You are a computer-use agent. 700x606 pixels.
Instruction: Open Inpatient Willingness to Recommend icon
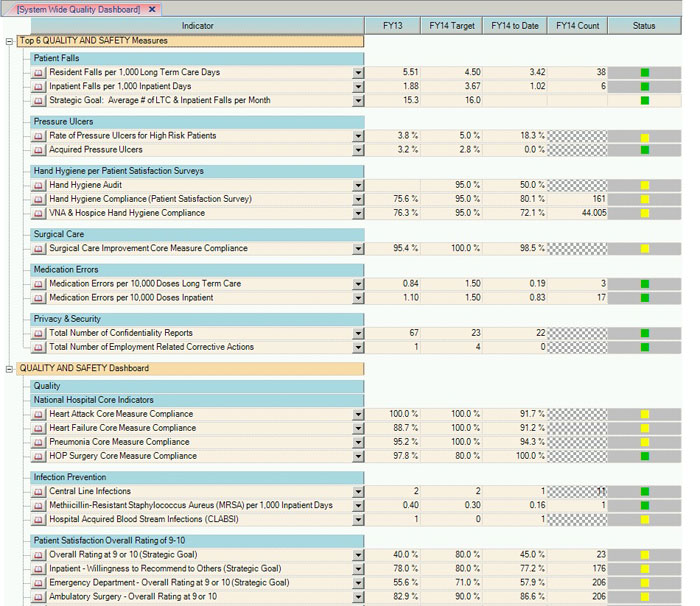(x=38, y=569)
